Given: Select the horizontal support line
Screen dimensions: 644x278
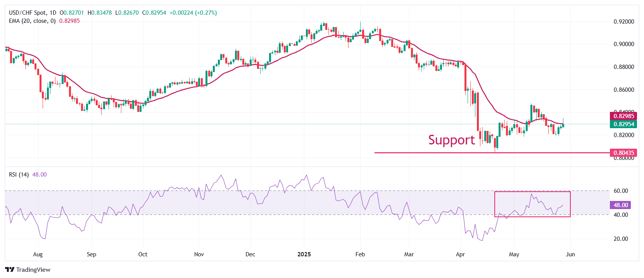Looking at the screenshot, I should tap(426, 153).
